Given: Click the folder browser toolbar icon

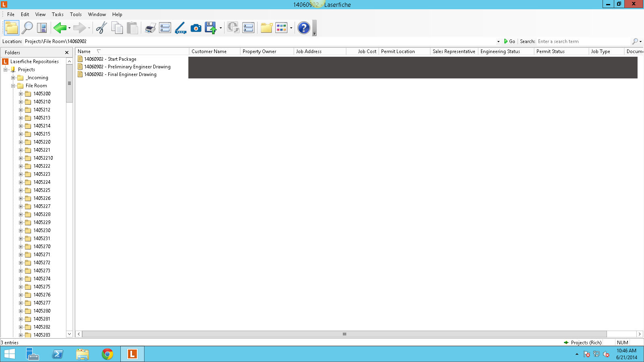Looking at the screenshot, I should 12,28.
